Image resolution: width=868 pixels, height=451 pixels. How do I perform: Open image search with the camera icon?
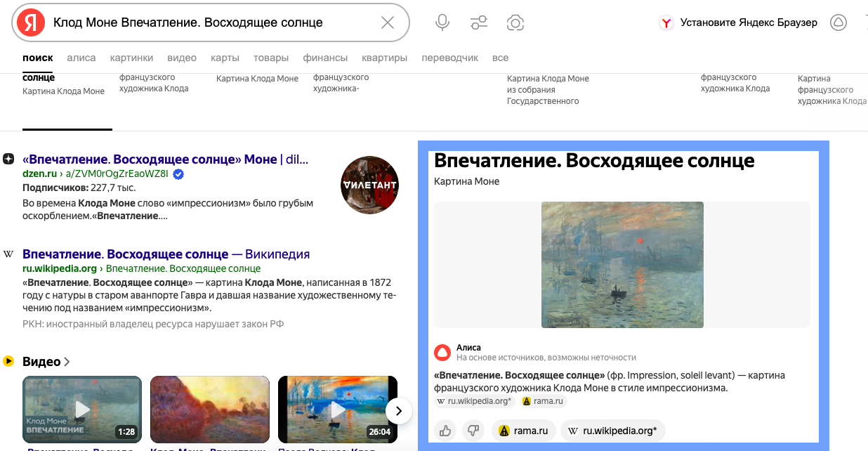coord(515,22)
